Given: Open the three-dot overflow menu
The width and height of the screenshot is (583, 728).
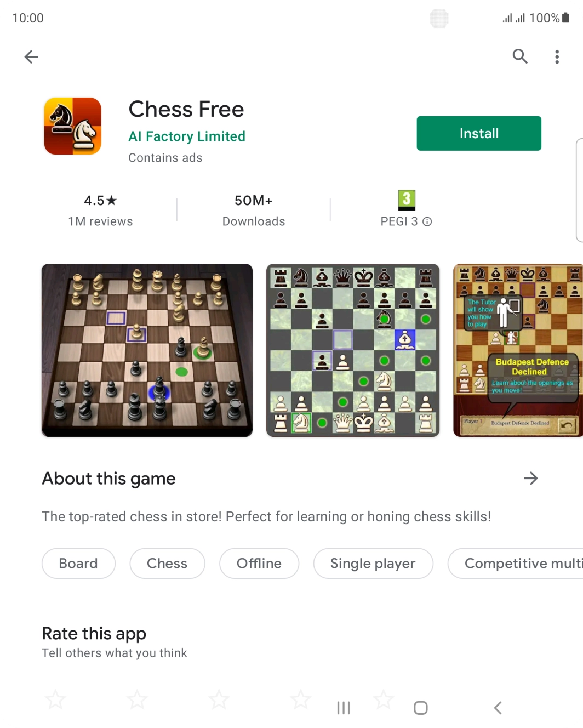Looking at the screenshot, I should [x=557, y=57].
